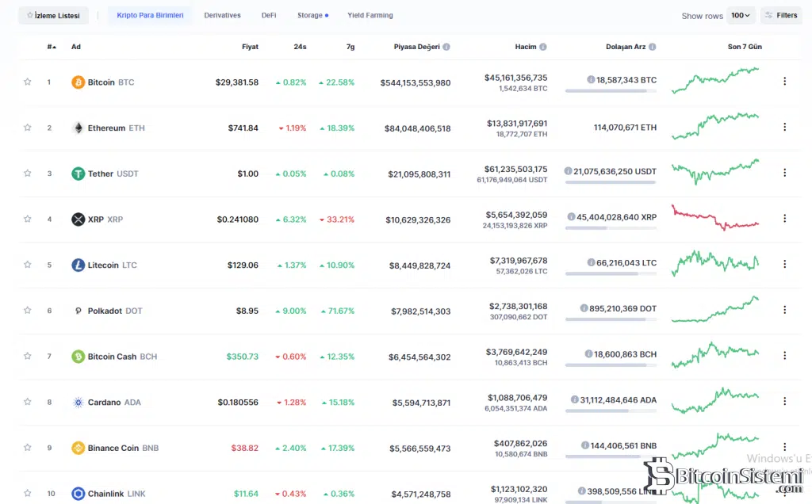Click the Litecoin logo icon

pos(78,265)
